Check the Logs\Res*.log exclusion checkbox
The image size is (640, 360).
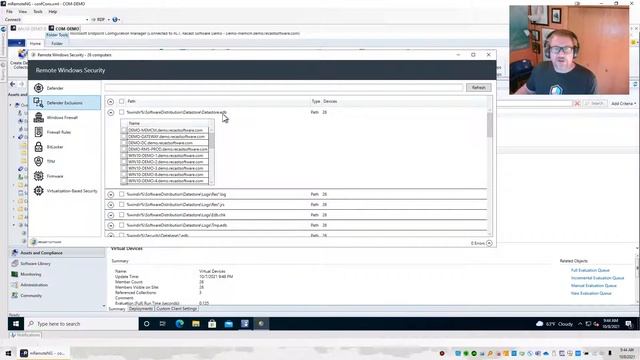(x=122, y=194)
